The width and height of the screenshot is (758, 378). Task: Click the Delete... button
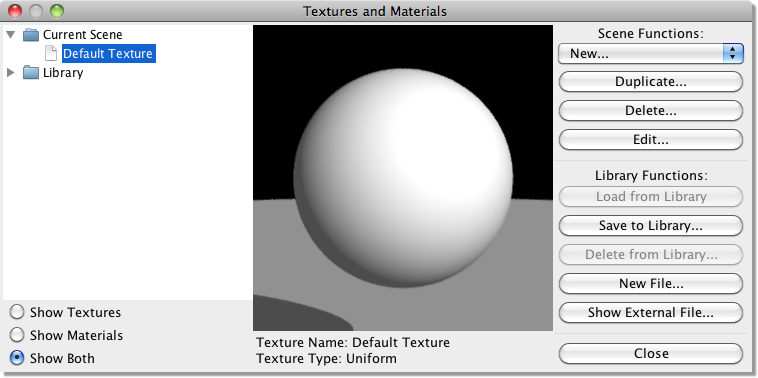651,111
